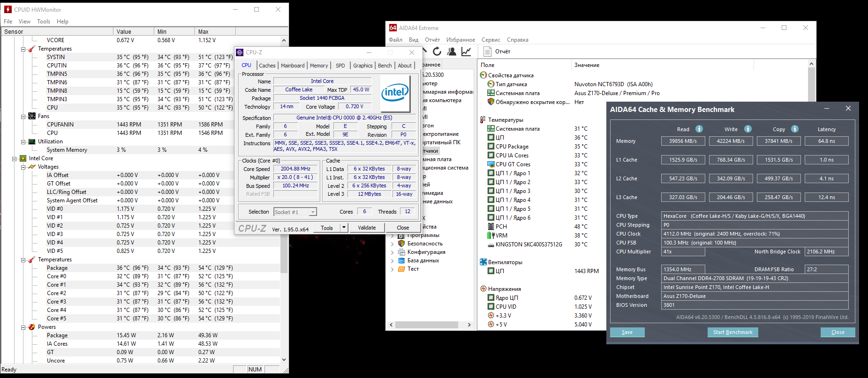
Task: Open the Socket #1 selection dropdown
Action: point(313,212)
